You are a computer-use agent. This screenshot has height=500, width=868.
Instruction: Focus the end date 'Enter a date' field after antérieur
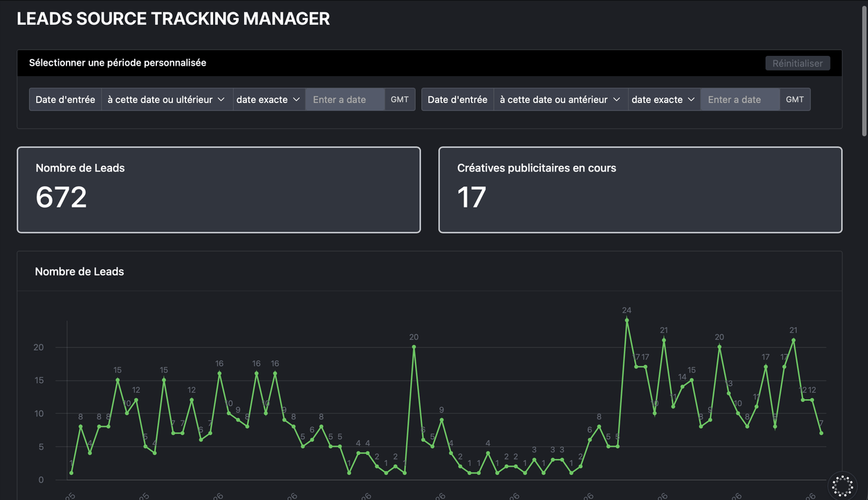740,100
